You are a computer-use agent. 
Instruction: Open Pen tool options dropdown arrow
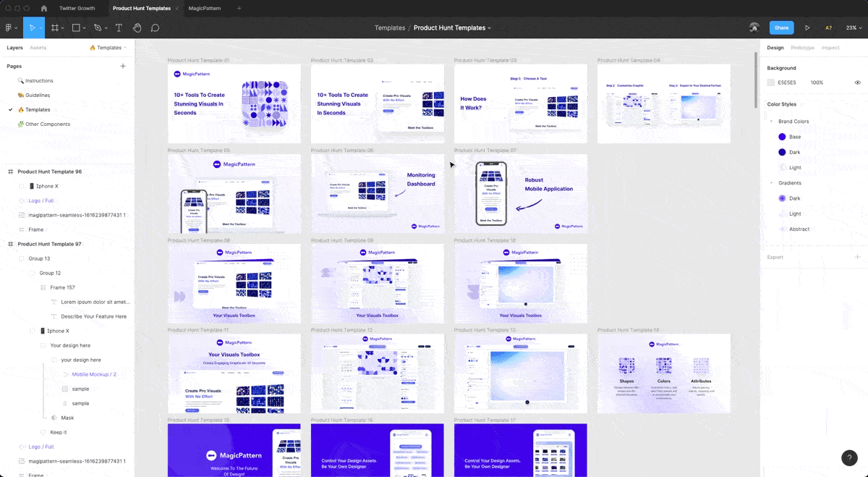(x=107, y=28)
